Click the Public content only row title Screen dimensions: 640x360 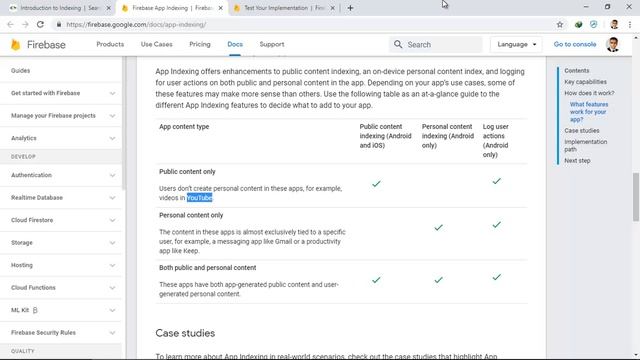pyautogui.click(x=187, y=171)
